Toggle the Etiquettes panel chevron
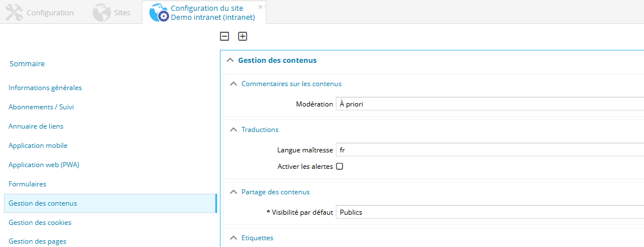The width and height of the screenshot is (644, 247). (234, 238)
